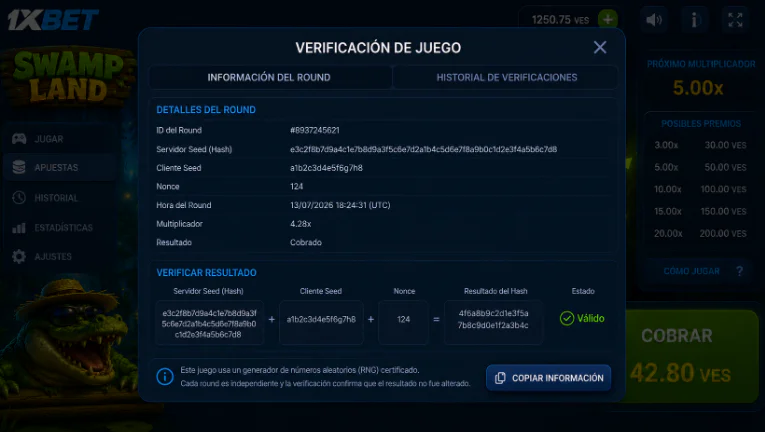Click the Detalles del Round heading
765x432 pixels.
[206, 109]
